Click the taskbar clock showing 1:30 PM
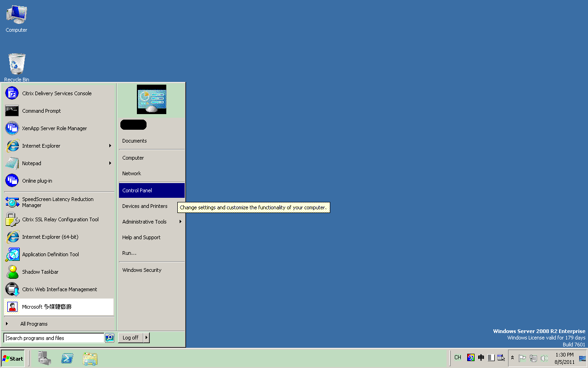 (564, 358)
